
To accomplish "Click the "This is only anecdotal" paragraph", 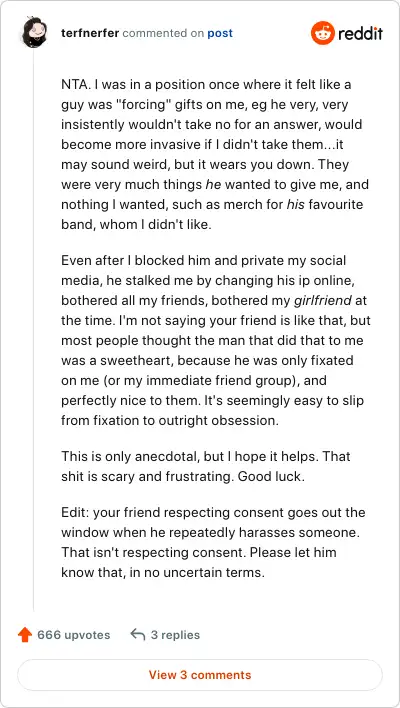I will tap(206, 466).
